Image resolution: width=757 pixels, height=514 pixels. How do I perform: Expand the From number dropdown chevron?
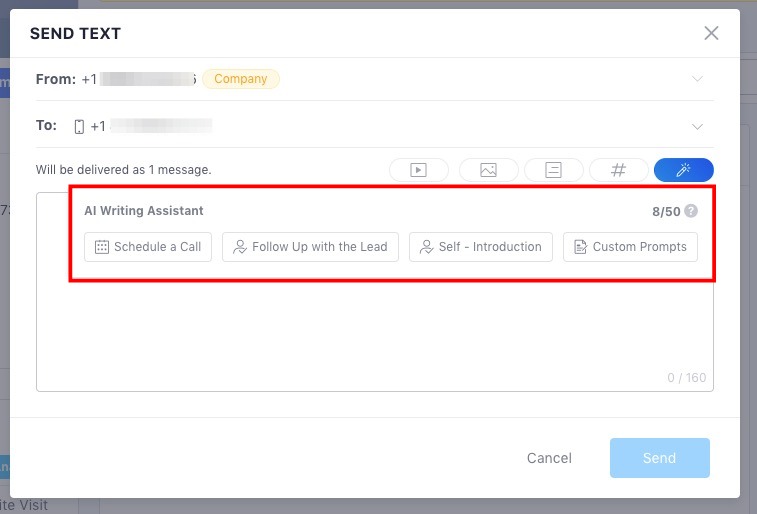[x=697, y=79]
